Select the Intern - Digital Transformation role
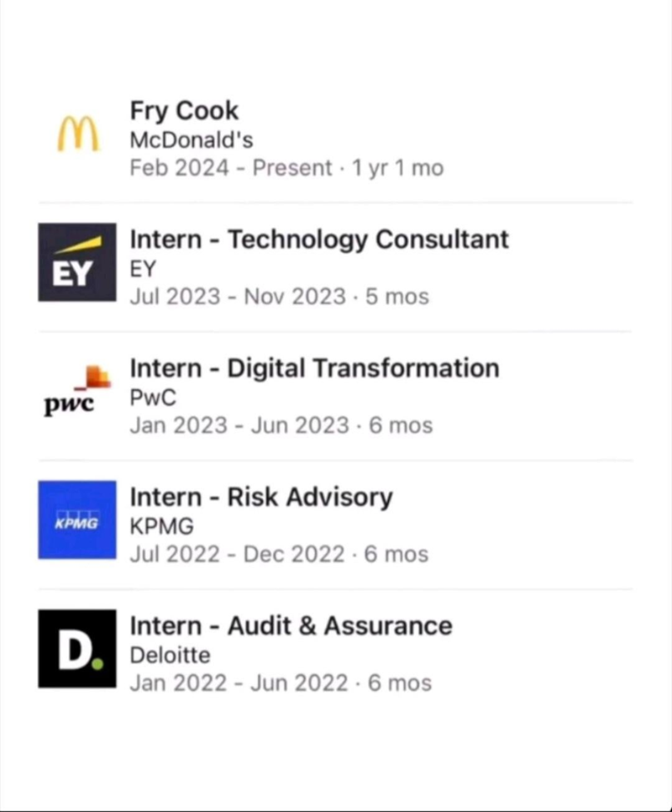This screenshot has width=672, height=812. tap(314, 368)
